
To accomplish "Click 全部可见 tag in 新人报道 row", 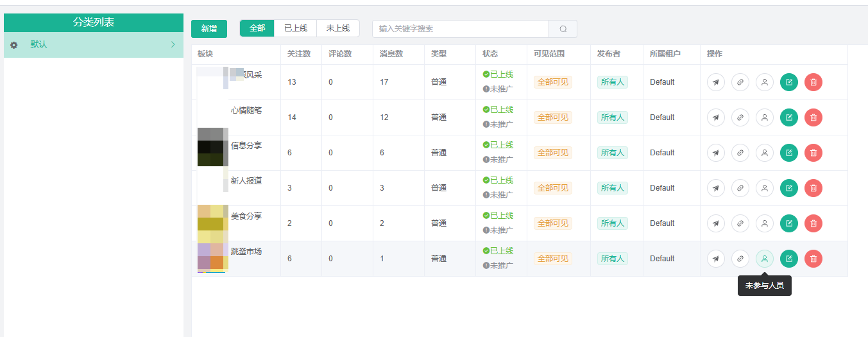I will click(x=553, y=188).
